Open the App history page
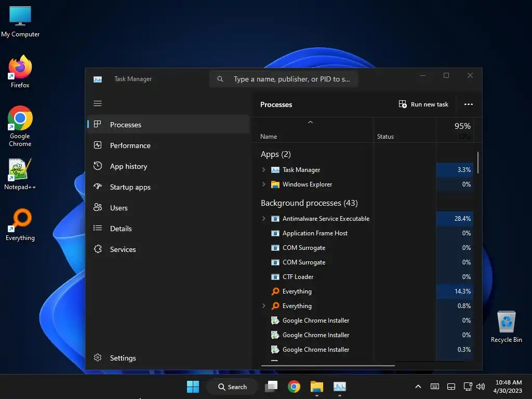Viewport: 532px width, 399px height. pos(168,166)
